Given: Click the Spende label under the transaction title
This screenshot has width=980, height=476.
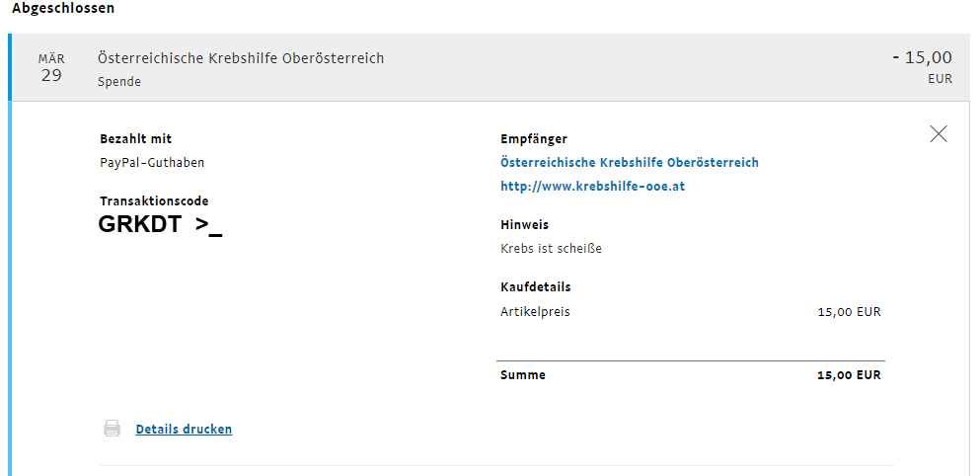Looking at the screenshot, I should pos(119,82).
